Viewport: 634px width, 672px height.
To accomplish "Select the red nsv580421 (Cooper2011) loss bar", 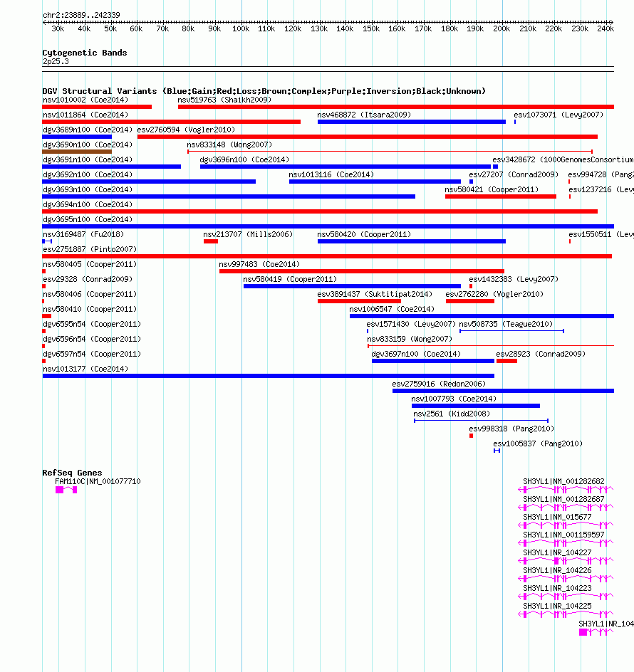I will 501,196.
